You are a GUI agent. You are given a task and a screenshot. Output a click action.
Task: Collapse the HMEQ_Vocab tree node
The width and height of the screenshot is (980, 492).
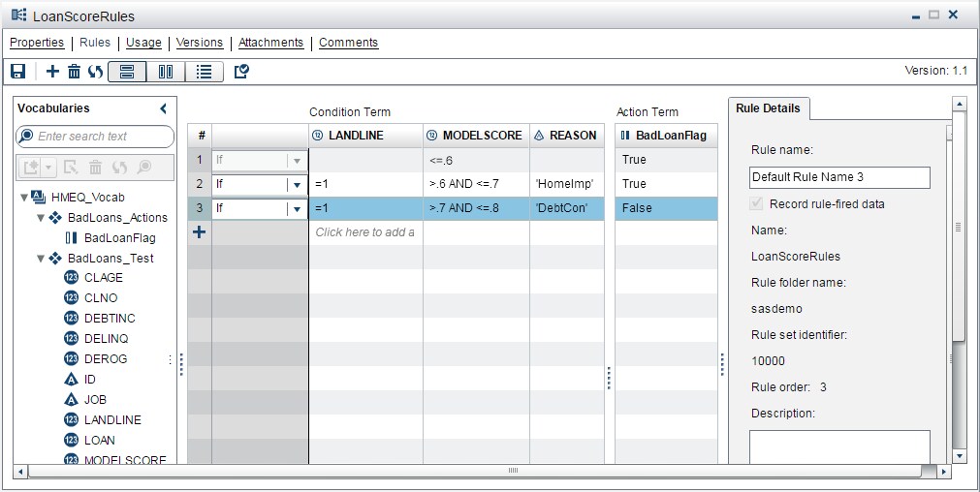pos(24,198)
